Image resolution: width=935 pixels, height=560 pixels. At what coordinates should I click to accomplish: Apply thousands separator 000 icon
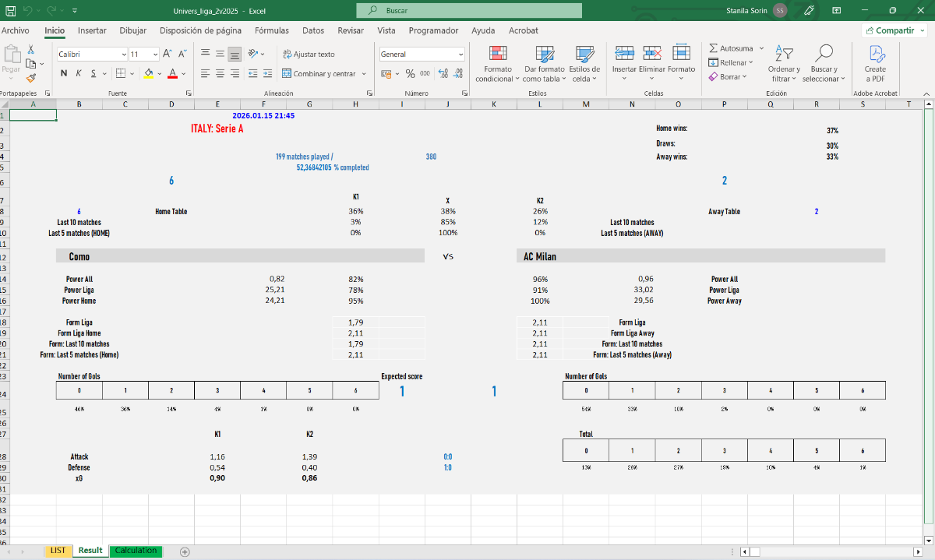coord(425,73)
